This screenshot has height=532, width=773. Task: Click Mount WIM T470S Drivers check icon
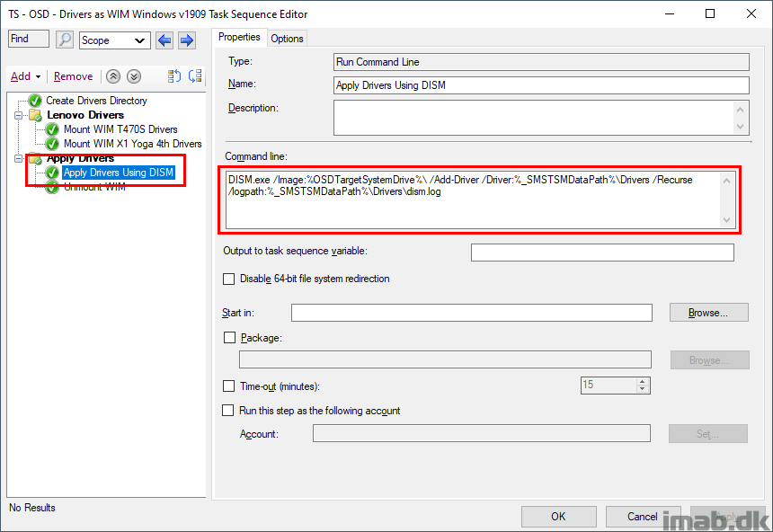click(x=52, y=129)
